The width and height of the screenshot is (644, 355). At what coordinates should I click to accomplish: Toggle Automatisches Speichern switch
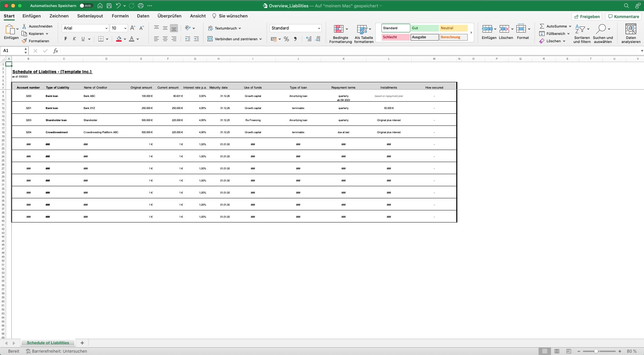tap(86, 6)
